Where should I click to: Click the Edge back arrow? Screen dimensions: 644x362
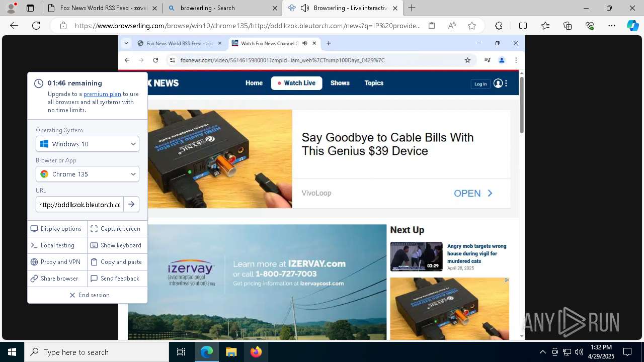[x=14, y=26]
